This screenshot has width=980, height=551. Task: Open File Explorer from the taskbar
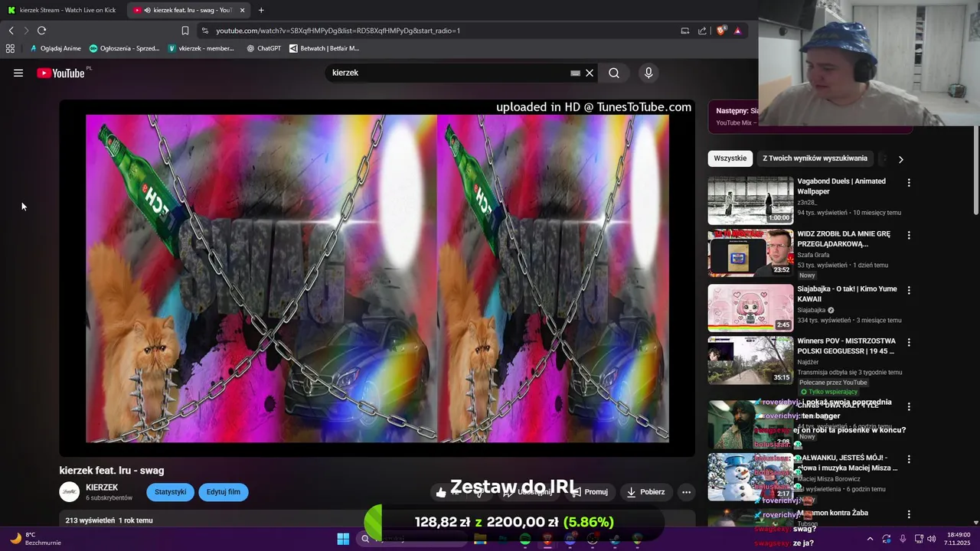click(x=480, y=539)
